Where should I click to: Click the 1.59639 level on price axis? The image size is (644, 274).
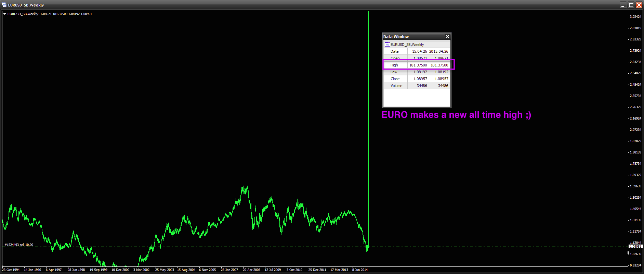pyautogui.click(x=635, y=186)
